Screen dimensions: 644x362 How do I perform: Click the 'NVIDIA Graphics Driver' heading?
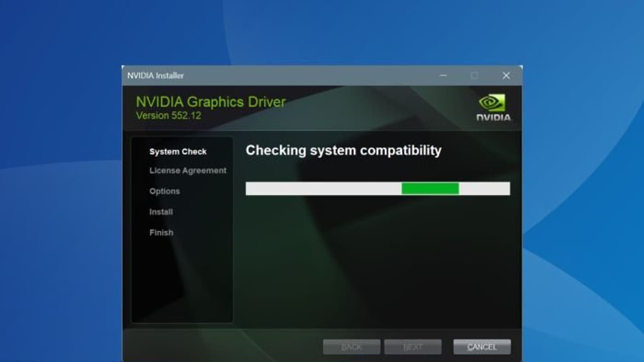pyautogui.click(x=211, y=102)
